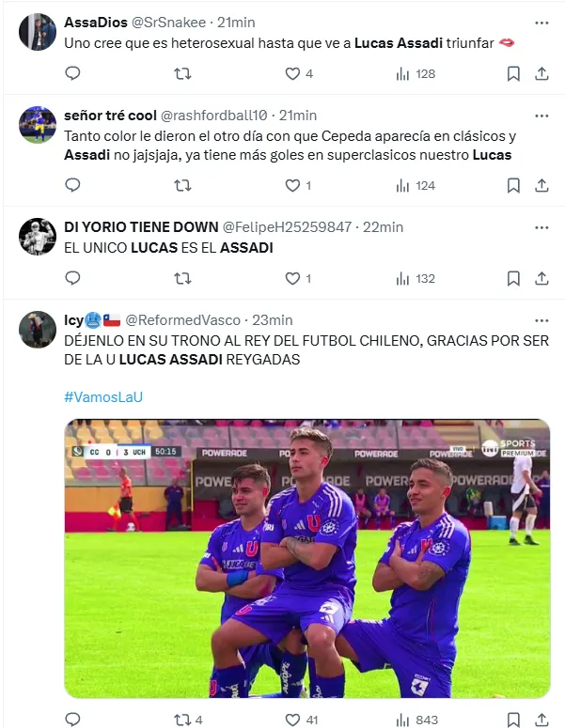Reply to AssaDios's tweet
This screenshot has height=728, width=565.
tap(73, 73)
